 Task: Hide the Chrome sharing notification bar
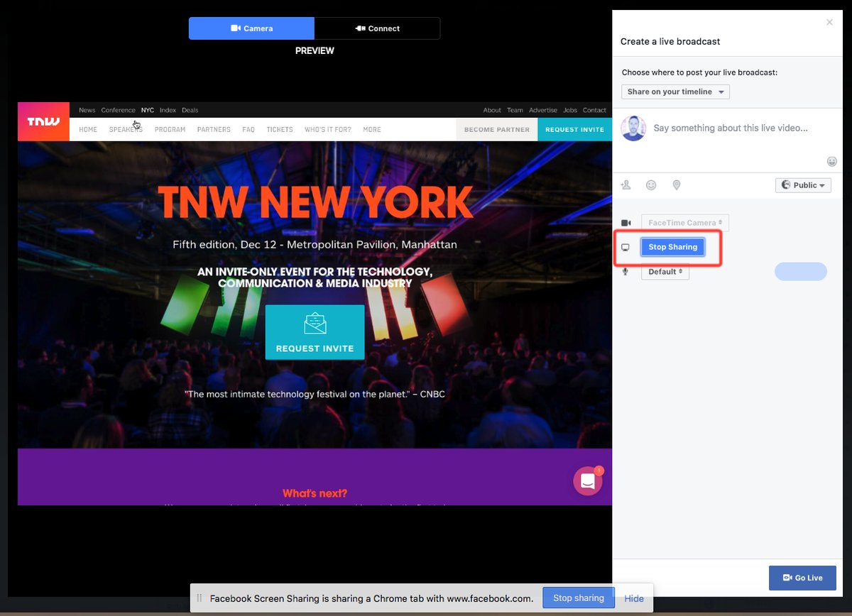(634, 598)
